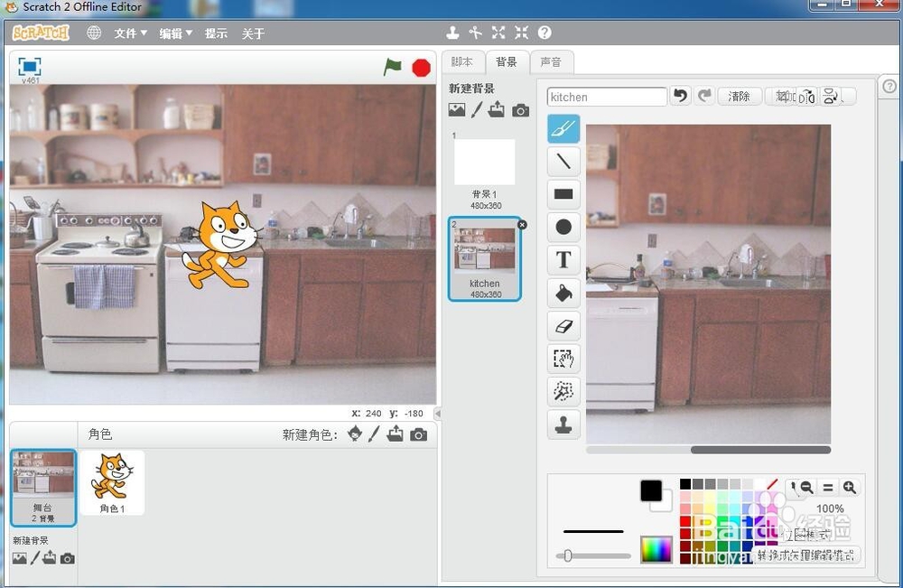This screenshot has height=588, width=903.
Task: Switch to the 声音 sounds tab
Action: tap(551, 61)
